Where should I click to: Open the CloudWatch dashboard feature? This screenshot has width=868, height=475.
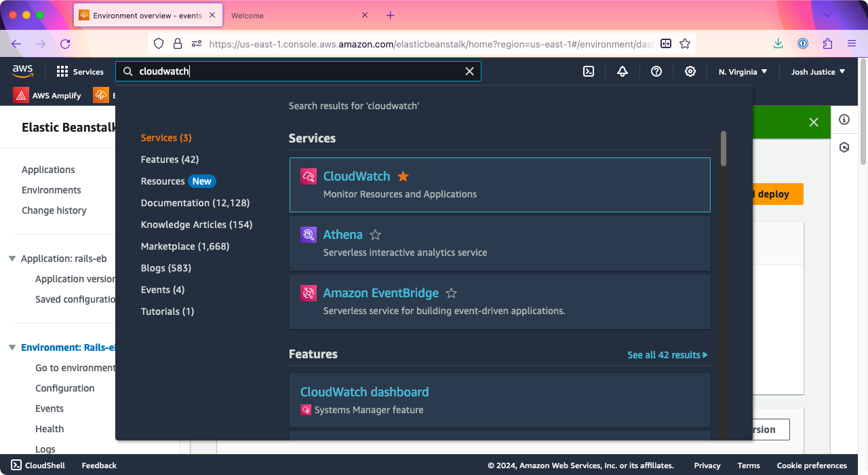point(365,392)
